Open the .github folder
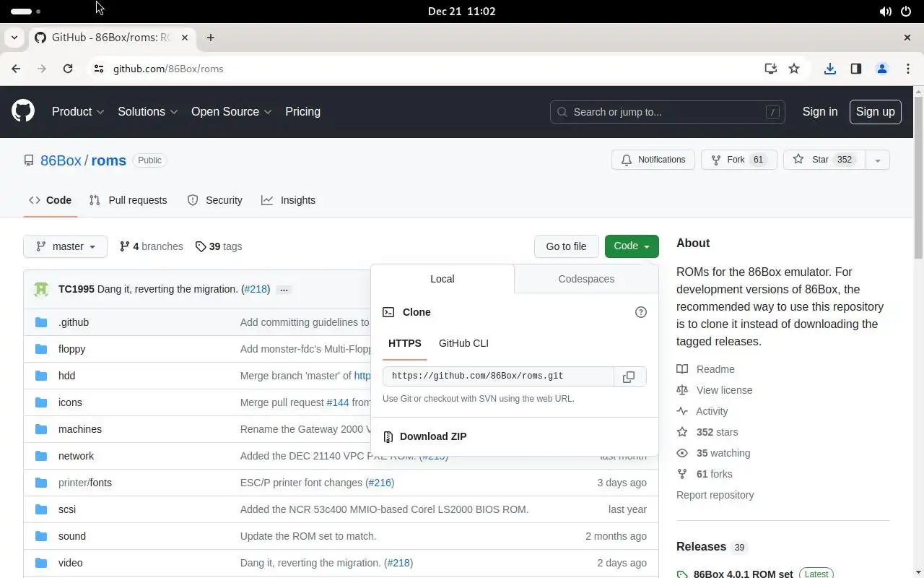 coord(74,322)
